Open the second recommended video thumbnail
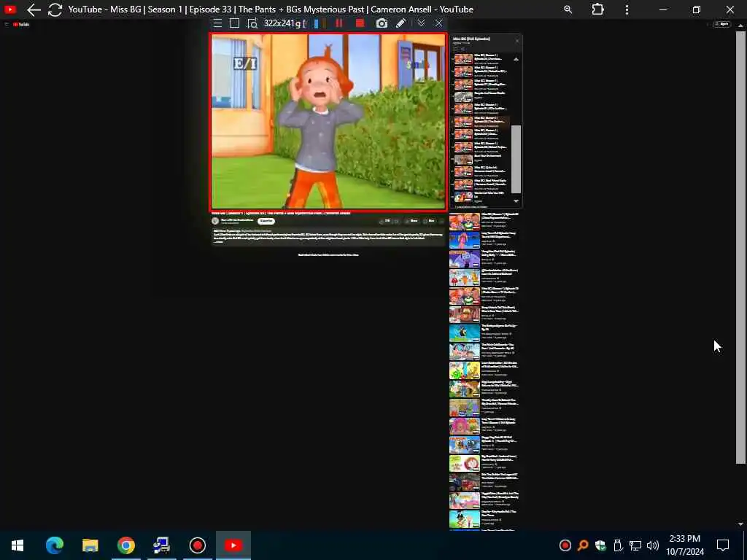Viewport: 747px width, 560px height. click(x=465, y=241)
